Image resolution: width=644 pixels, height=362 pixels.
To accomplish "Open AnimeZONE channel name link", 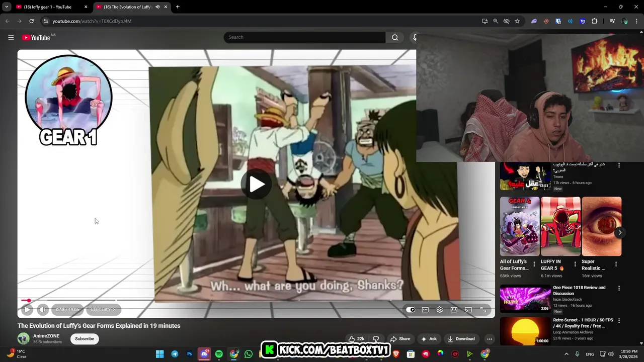I will coord(46,336).
